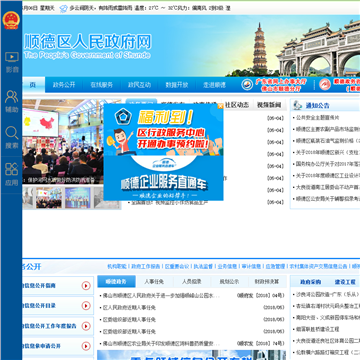The height and width of the screenshot is (360, 360).
Task: Select the second photo thumbnail under slideshow
Action: point(49,198)
